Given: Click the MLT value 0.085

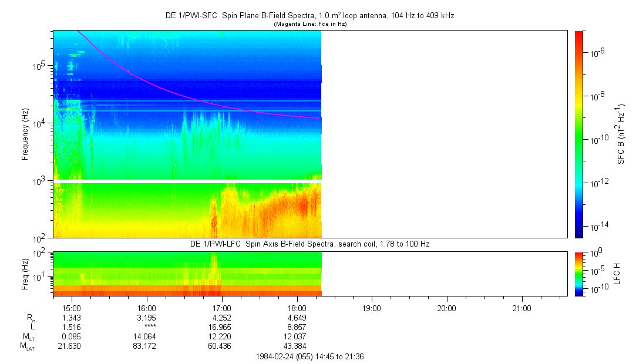Looking at the screenshot, I should click(72, 336).
